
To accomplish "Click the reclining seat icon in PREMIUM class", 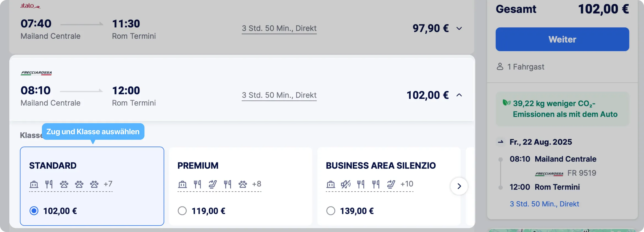I will coord(213,184).
